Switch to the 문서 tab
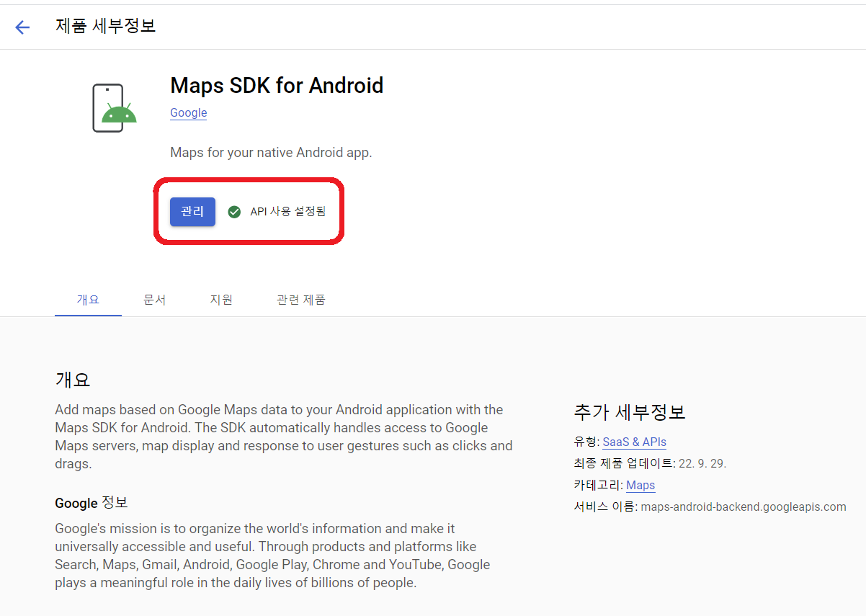Image resolution: width=866 pixels, height=616 pixels. 155,300
